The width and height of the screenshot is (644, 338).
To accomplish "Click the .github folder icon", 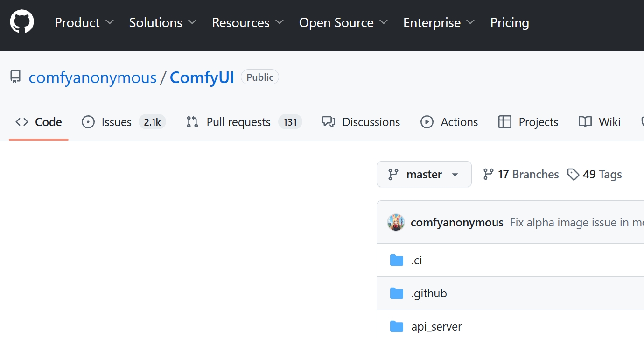I will pos(396,293).
